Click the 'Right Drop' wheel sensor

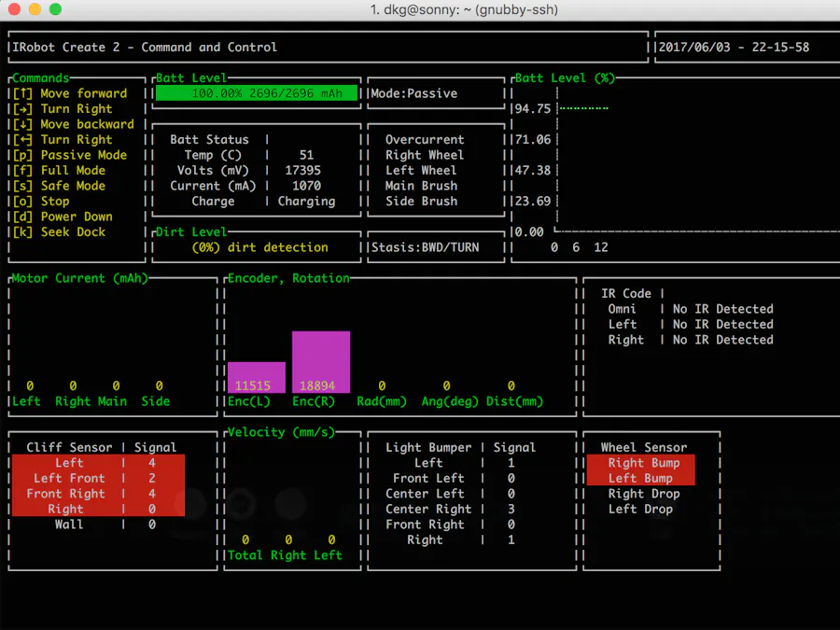pyautogui.click(x=644, y=494)
